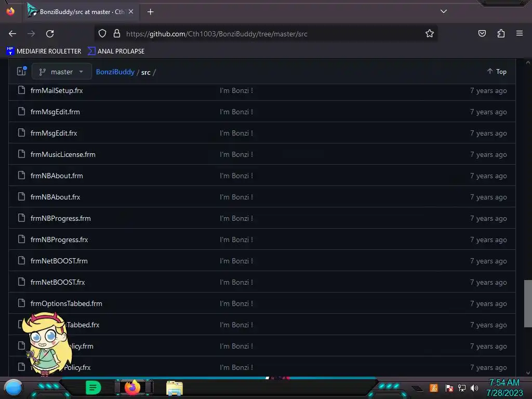Go back using the browser back arrow
The height and width of the screenshot is (399, 532).
(x=12, y=34)
